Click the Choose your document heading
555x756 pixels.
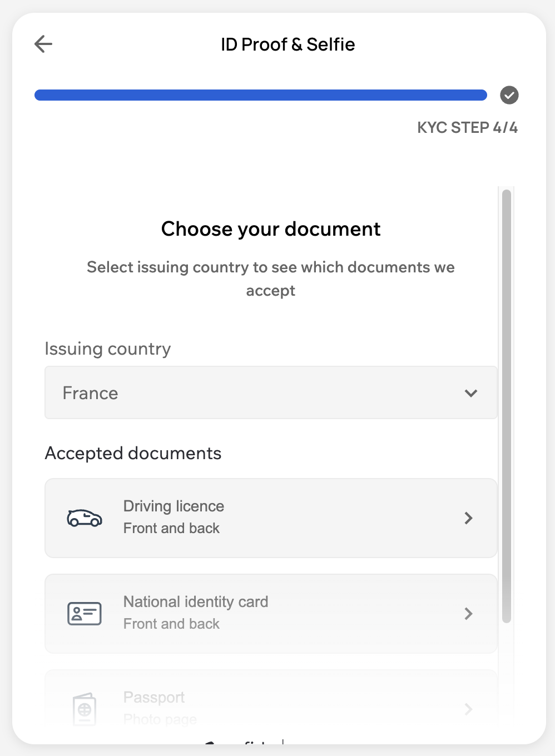click(271, 229)
